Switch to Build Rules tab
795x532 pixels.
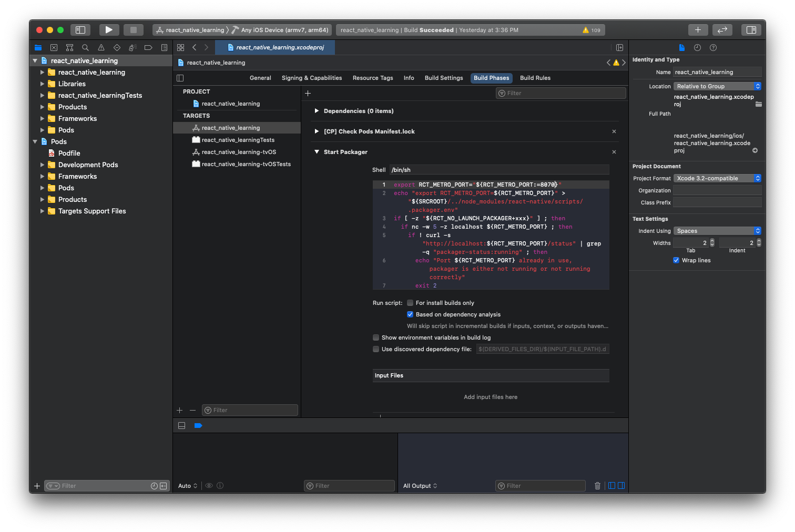[535, 78]
